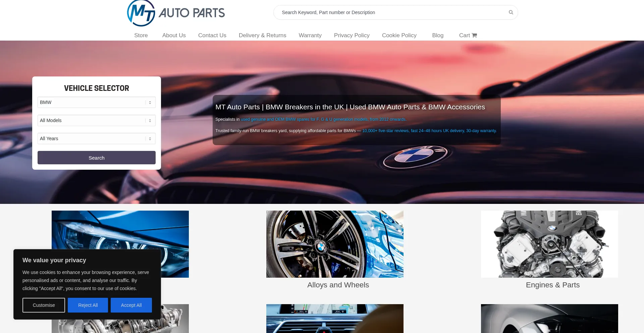Image resolution: width=644 pixels, height=333 pixels.
Task: Expand the BMW make dropdown
Action: [x=97, y=102]
